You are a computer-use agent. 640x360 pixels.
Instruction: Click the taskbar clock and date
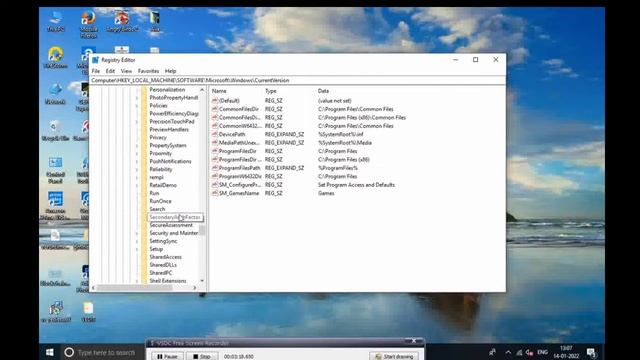[x=566, y=352]
